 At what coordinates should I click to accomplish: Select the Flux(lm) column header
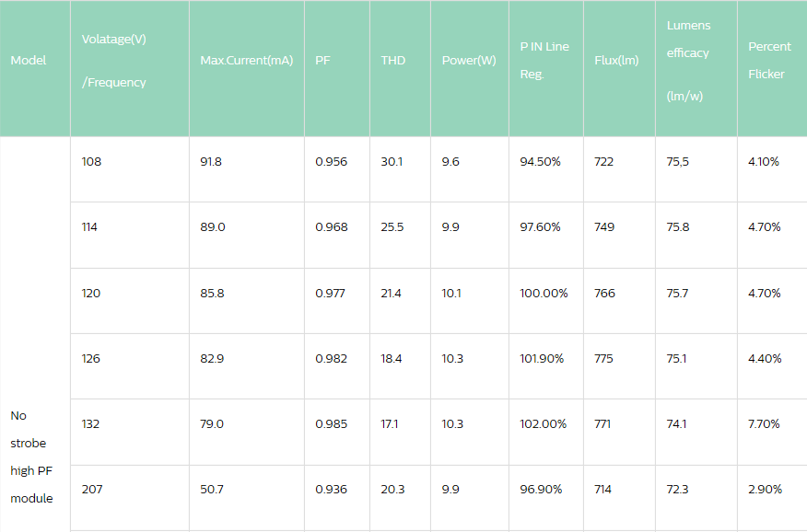click(616, 61)
